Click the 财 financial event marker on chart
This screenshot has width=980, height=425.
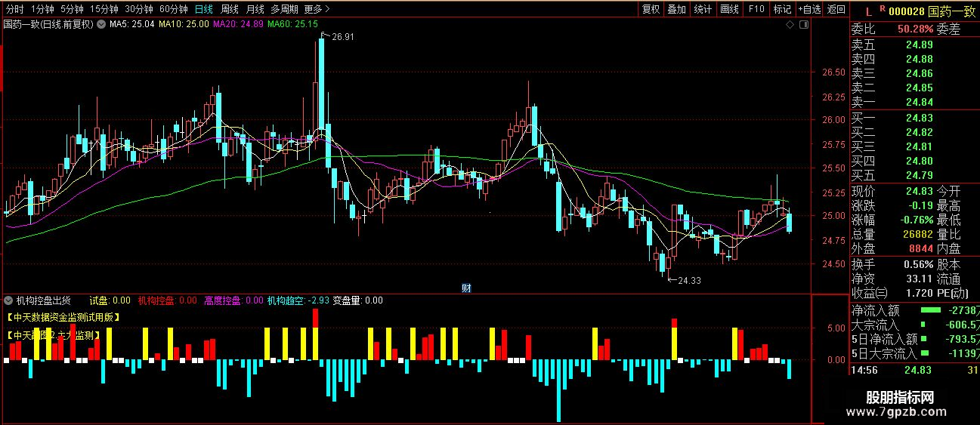click(x=466, y=288)
